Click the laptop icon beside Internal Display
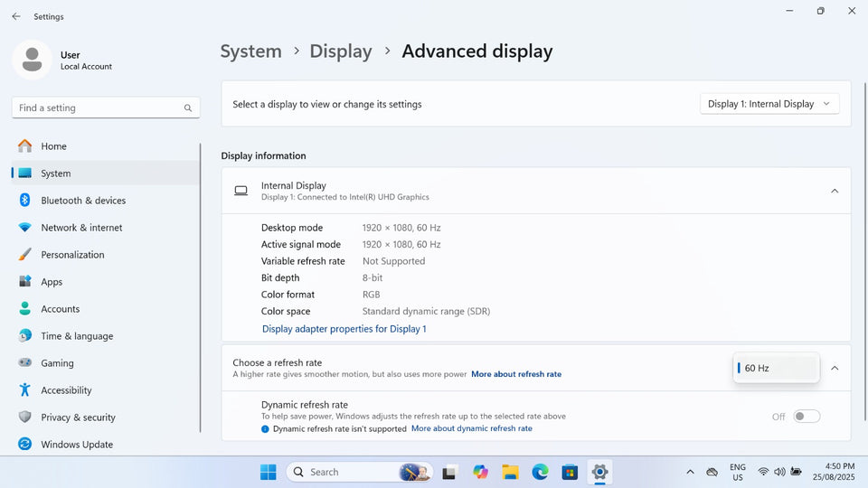This screenshot has width=868, height=488. [x=241, y=191]
